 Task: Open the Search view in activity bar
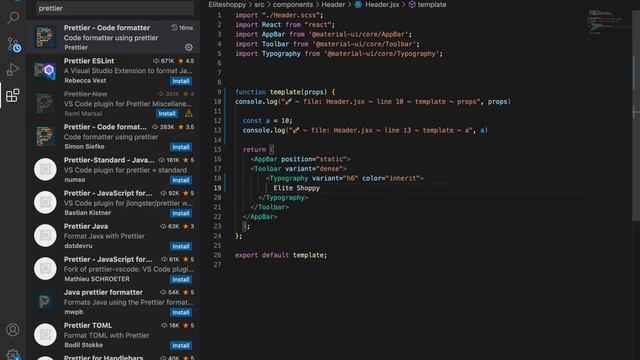(x=13, y=18)
